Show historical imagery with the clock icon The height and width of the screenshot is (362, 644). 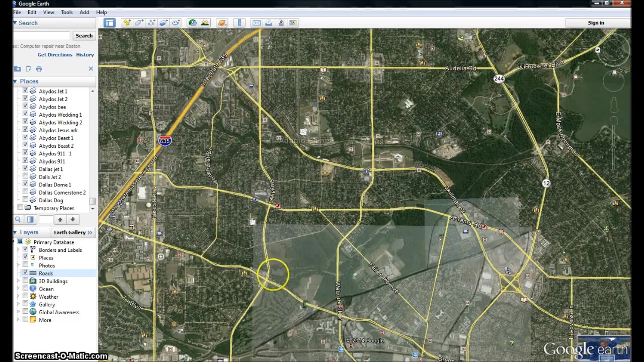click(x=192, y=23)
